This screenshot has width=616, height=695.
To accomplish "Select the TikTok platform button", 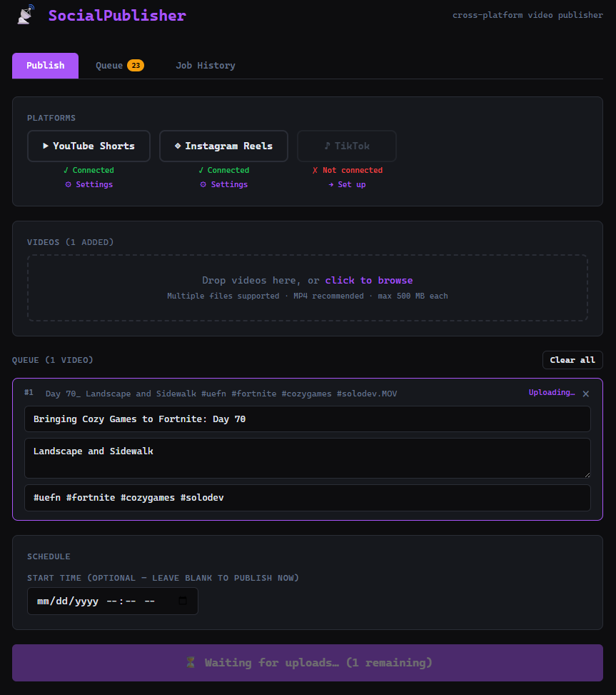I will coord(346,146).
